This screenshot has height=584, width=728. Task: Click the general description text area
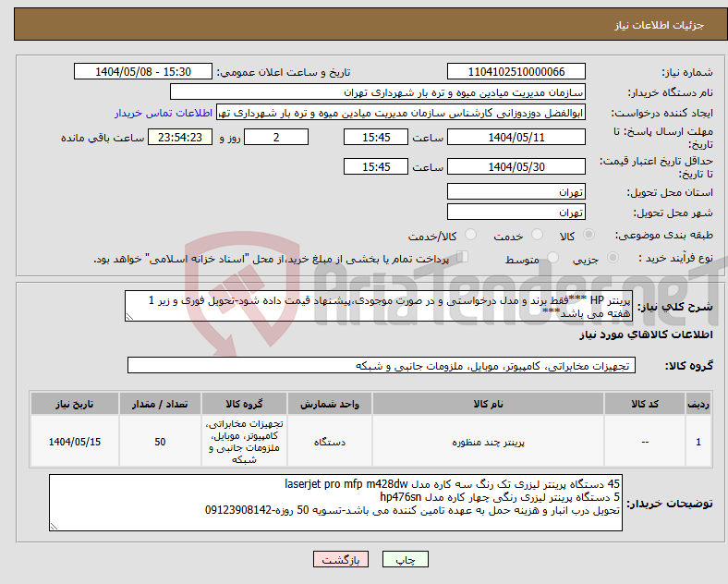pyautogui.click(x=379, y=306)
